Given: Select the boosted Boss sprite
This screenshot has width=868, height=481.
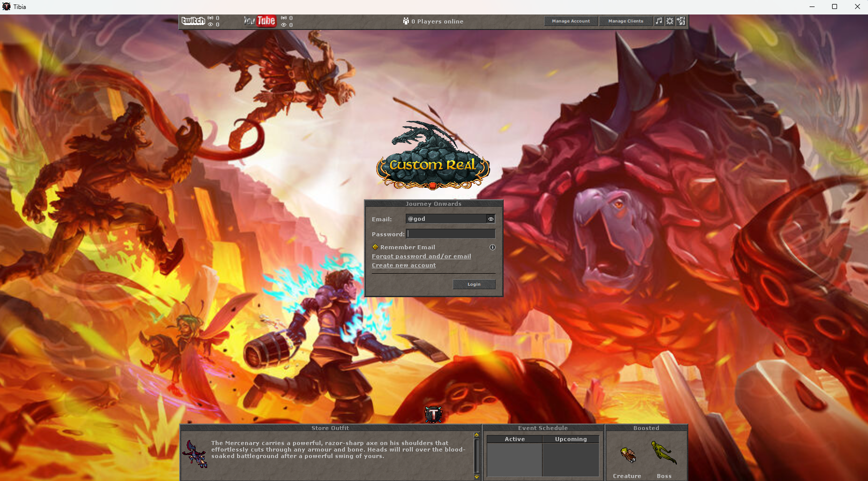Looking at the screenshot, I should coord(664,453).
